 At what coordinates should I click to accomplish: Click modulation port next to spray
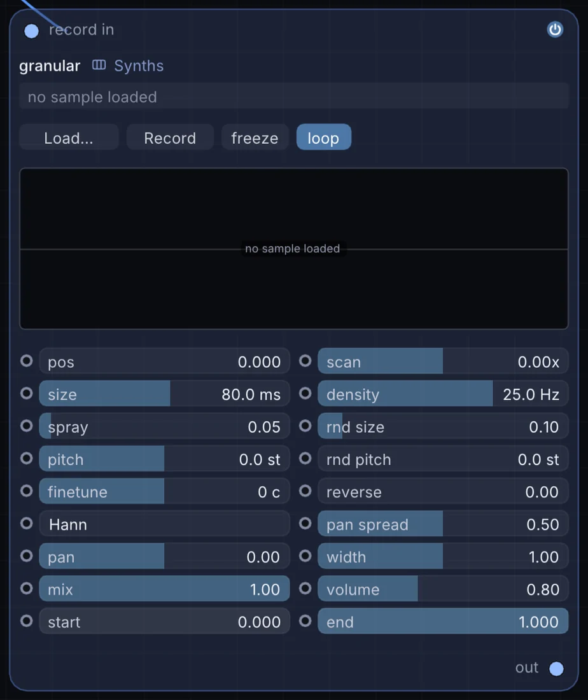coord(26,426)
